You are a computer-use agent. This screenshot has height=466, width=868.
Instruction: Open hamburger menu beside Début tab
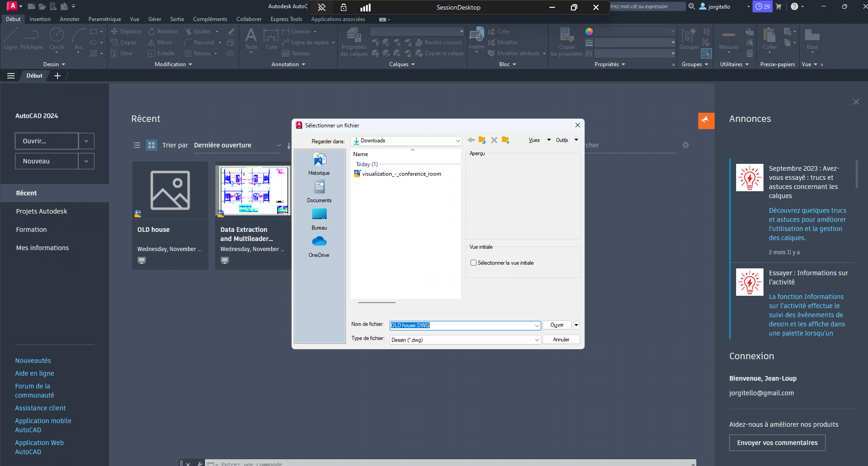pyautogui.click(x=11, y=76)
